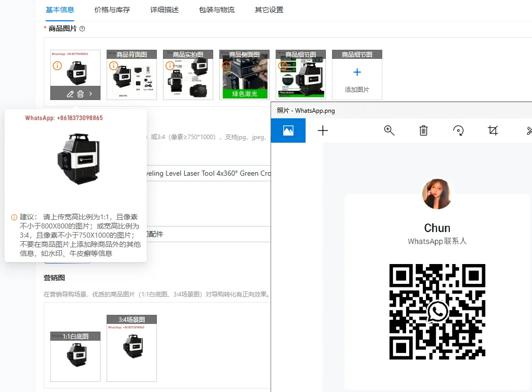Click Chun's profile avatar in the photo

(437, 194)
